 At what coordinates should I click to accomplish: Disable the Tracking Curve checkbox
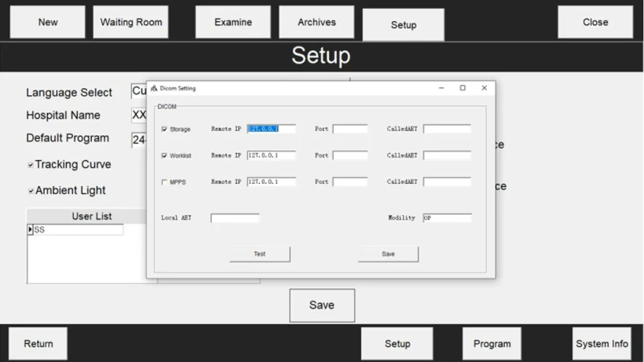[x=31, y=165]
